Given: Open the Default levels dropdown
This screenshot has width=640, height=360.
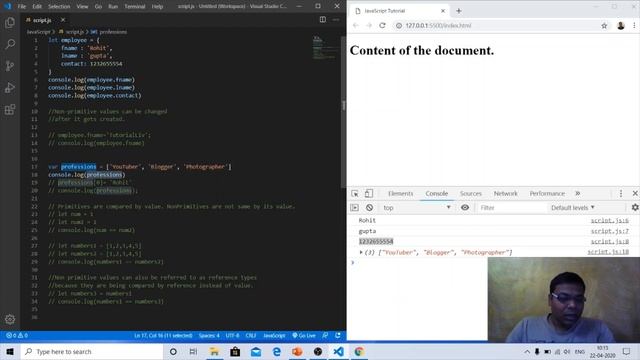Looking at the screenshot, I should [x=573, y=207].
